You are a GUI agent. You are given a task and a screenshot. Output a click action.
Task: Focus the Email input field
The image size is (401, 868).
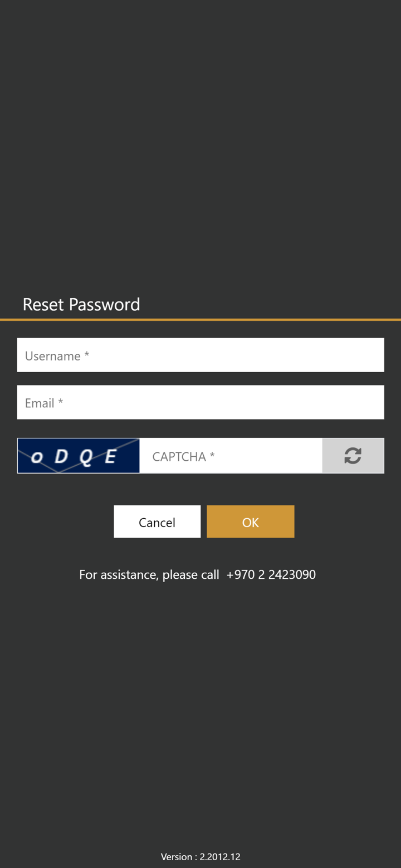tap(200, 402)
